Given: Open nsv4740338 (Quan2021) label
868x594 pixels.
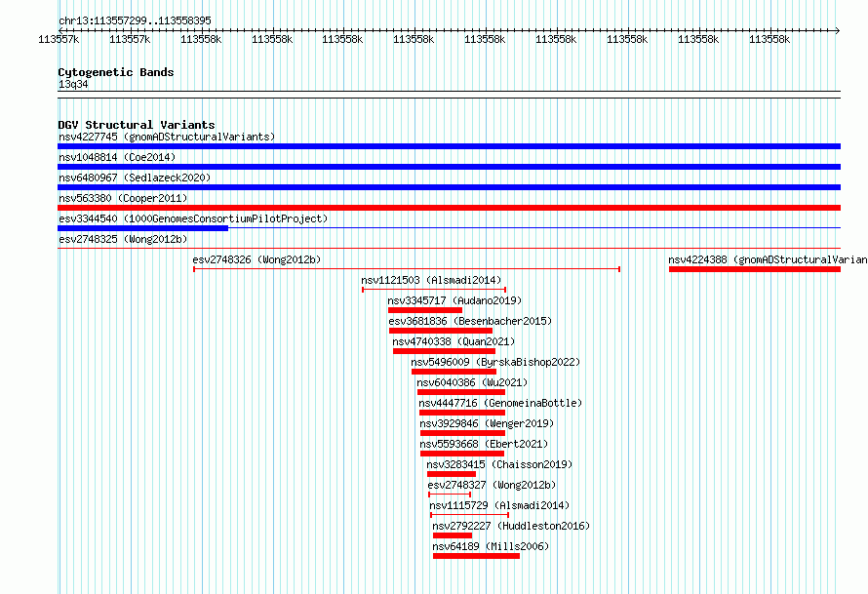Looking at the screenshot, I should pos(454,341).
